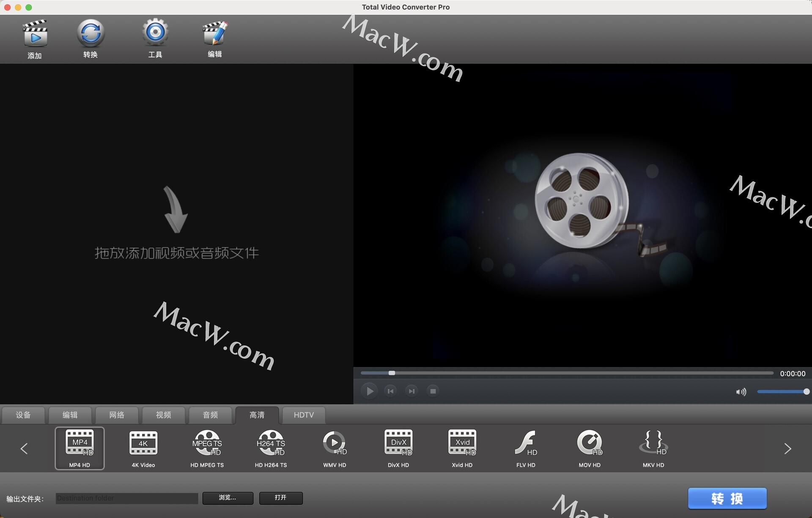Viewport: 812px width, 518px height.
Task: Click the volume speaker icon
Action: tap(741, 392)
